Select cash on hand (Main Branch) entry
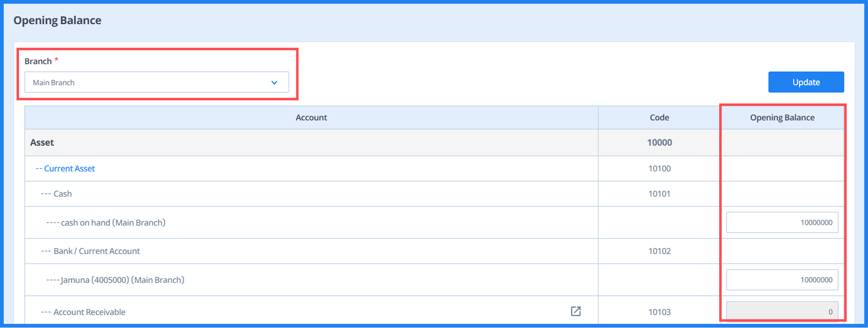 click(112, 223)
